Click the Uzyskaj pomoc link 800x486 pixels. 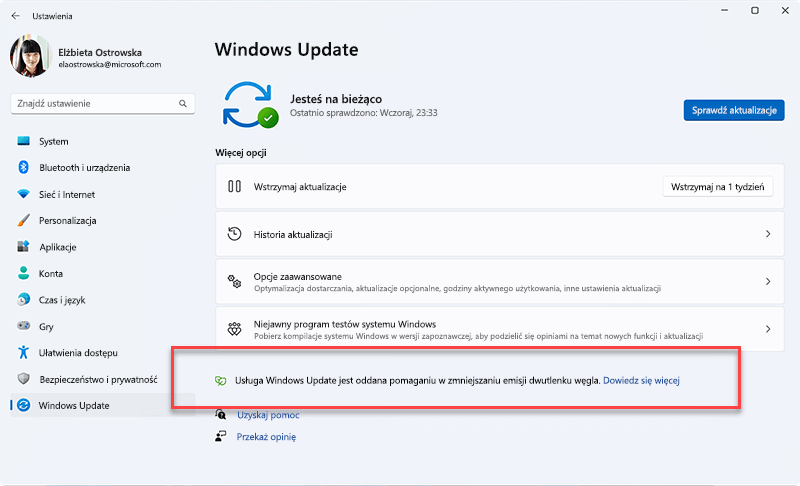268,415
